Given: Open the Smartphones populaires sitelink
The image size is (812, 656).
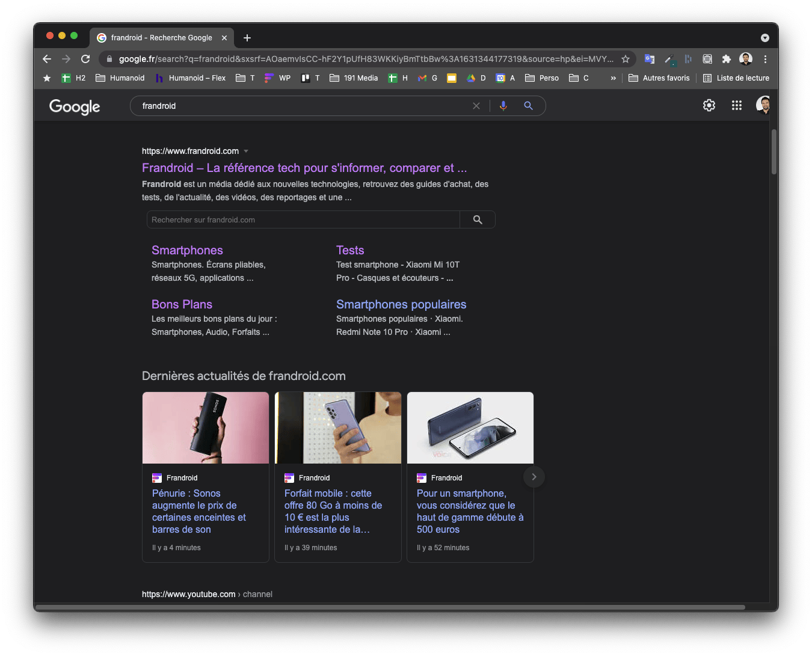Looking at the screenshot, I should (x=401, y=304).
